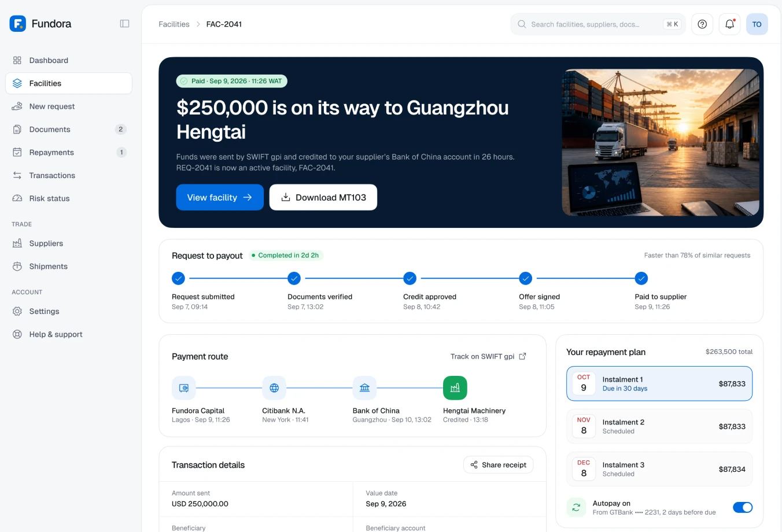Screen dimensions: 782x532
Task: Select Instalment 1 due Oct 9
Action: [659, 383]
